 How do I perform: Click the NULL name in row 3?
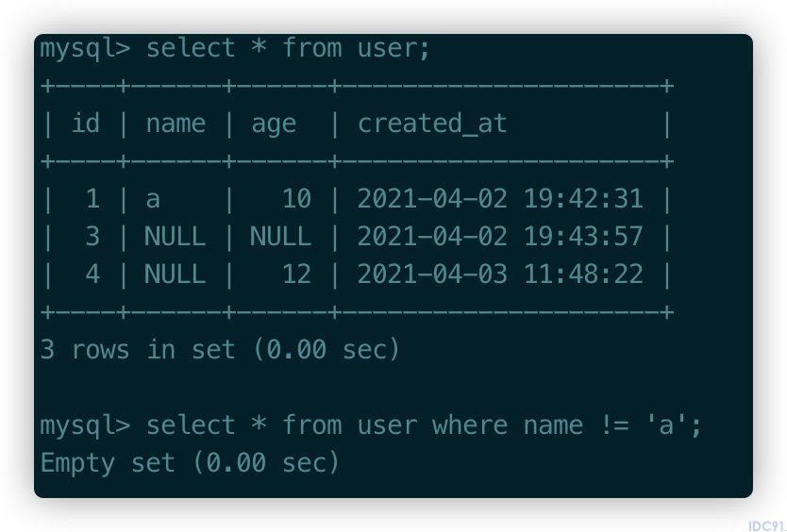point(176,237)
